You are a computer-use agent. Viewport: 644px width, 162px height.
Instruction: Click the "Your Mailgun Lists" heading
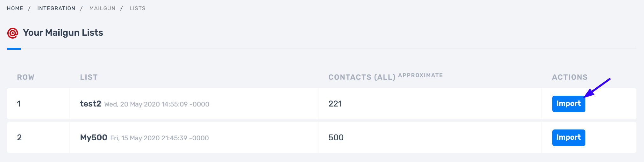pyautogui.click(x=63, y=33)
